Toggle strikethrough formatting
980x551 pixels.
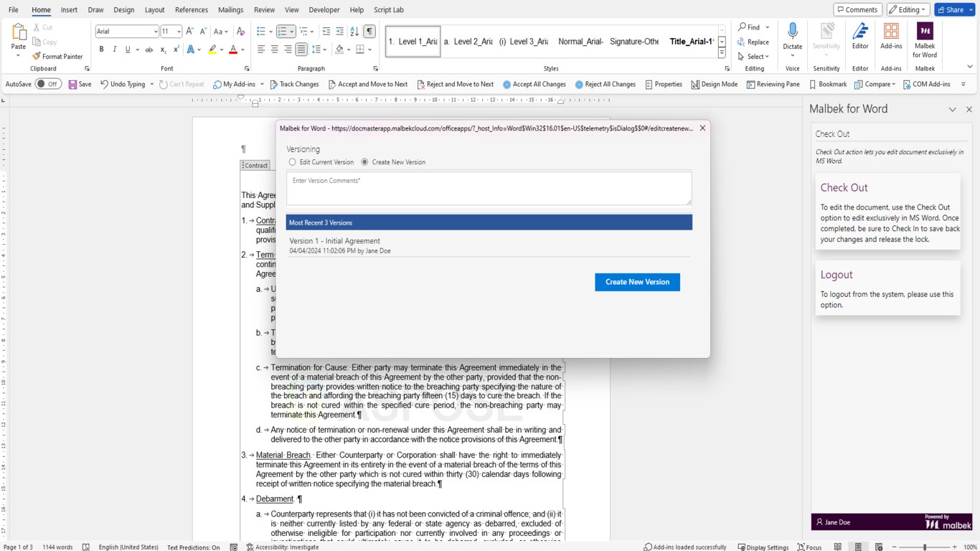[x=149, y=50]
